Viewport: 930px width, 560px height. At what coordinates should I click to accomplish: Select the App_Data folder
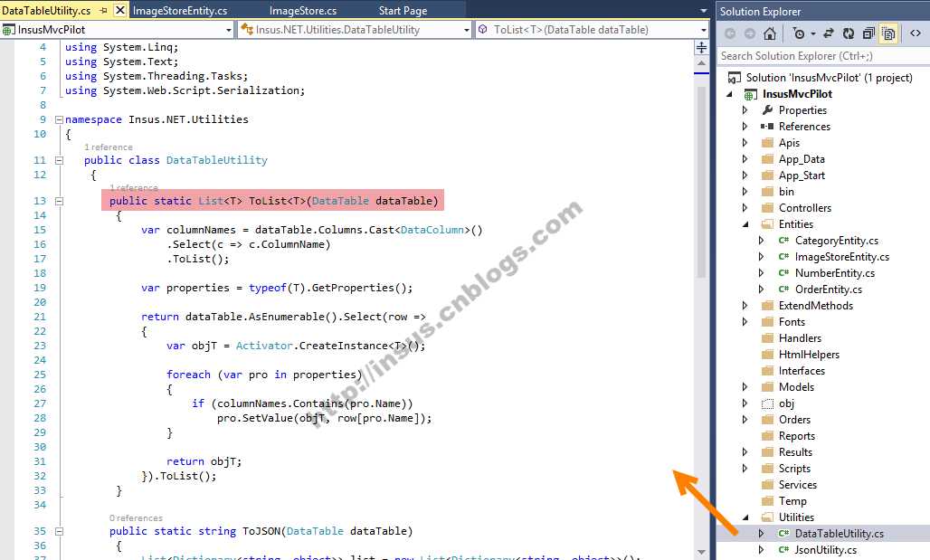[x=802, y=159]
